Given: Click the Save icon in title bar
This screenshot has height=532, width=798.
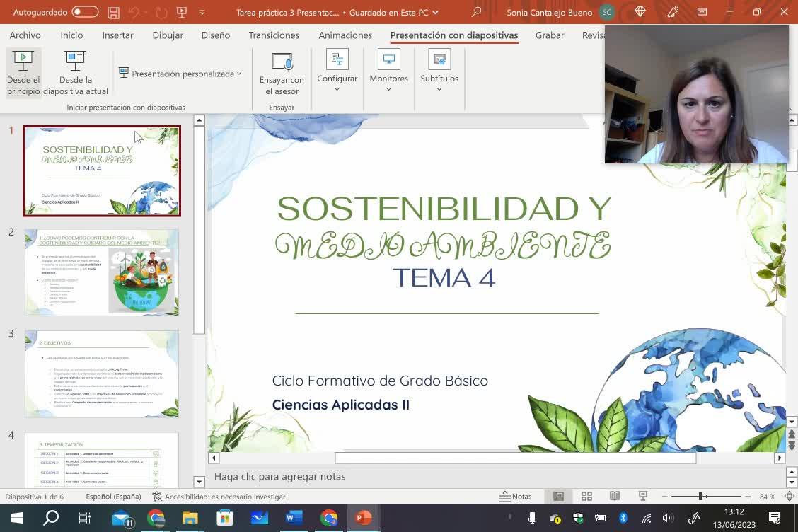Looking at the screenshot, I should 113,12.
